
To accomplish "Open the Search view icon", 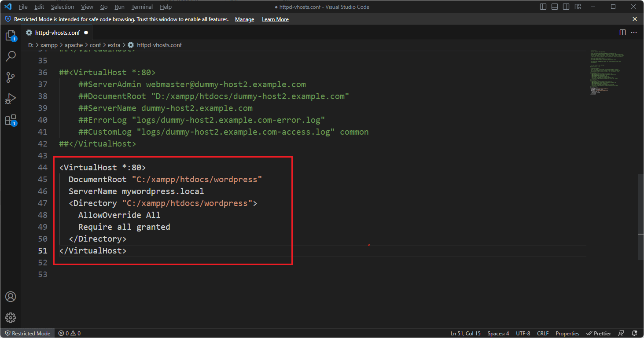I will tap(11, 56).
